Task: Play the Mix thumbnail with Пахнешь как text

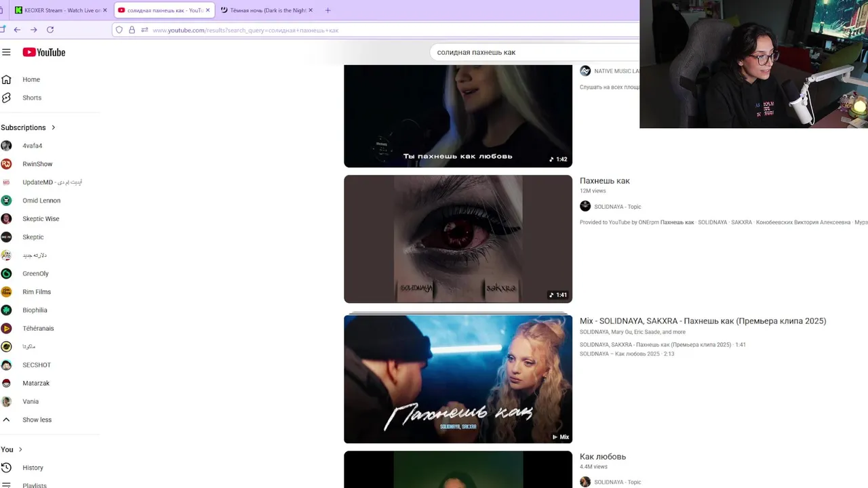Action: (458, 379)
